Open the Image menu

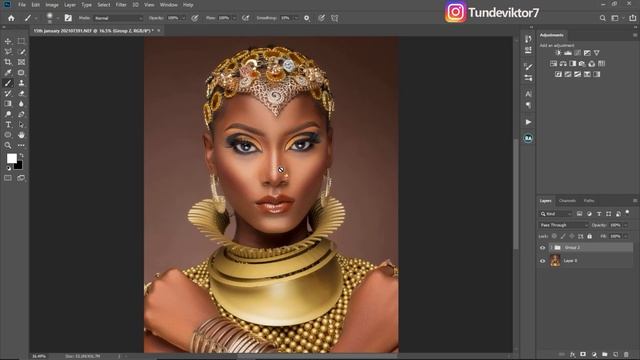[52, 5]
